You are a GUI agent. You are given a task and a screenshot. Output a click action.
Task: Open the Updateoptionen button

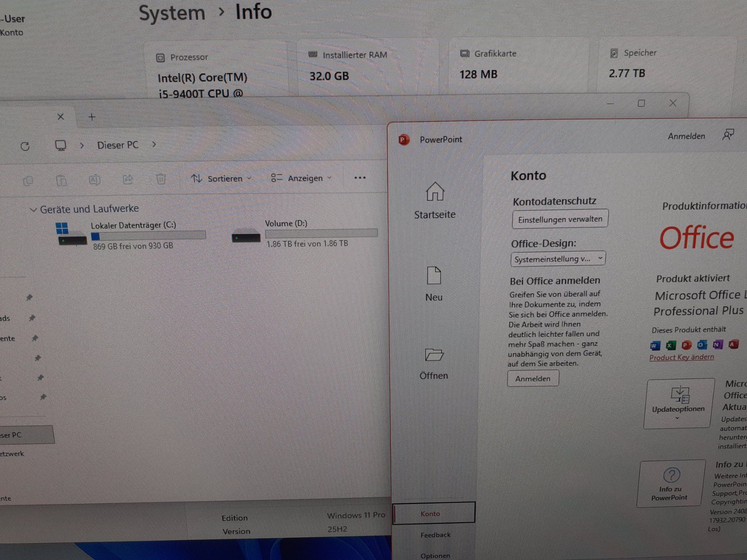click(x=679, y=403)
